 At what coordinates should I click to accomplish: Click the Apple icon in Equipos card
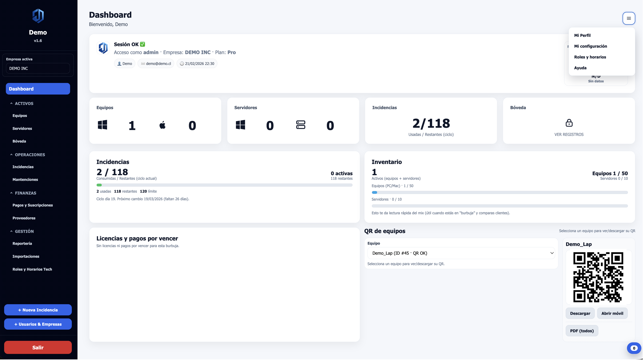[163, 125]
